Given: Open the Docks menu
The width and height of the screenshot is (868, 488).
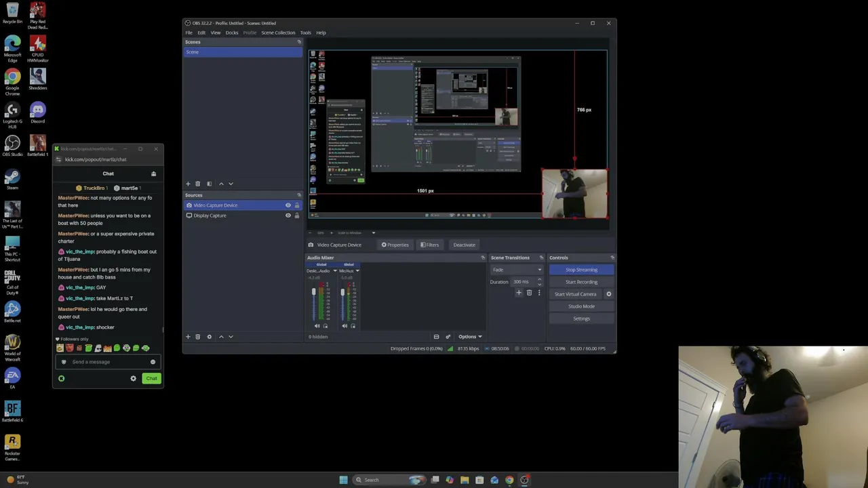Looking at the screenshot, I should pos(232,33).
